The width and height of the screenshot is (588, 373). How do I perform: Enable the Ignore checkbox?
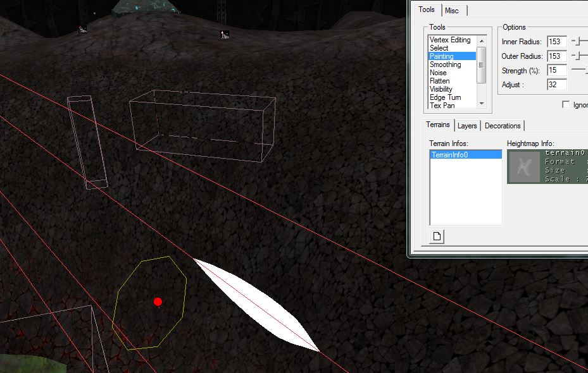[x=566, y=105]
